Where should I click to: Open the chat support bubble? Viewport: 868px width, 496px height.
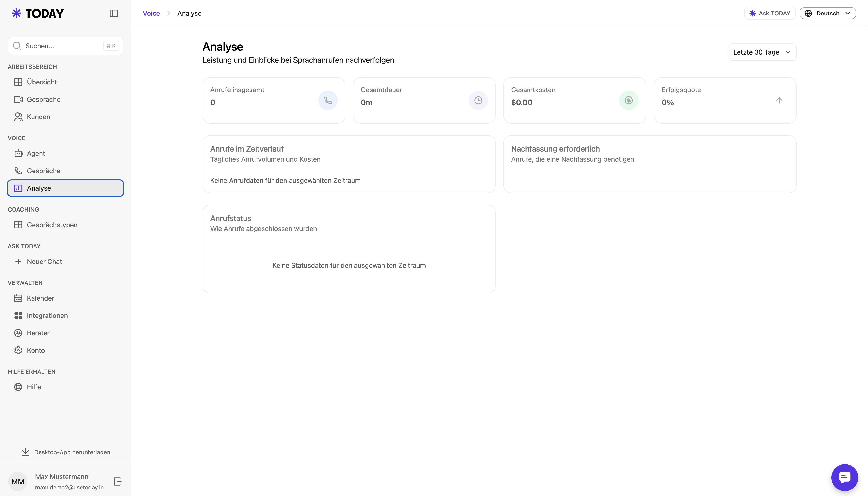pyautogui.click(x=845, y=477)
